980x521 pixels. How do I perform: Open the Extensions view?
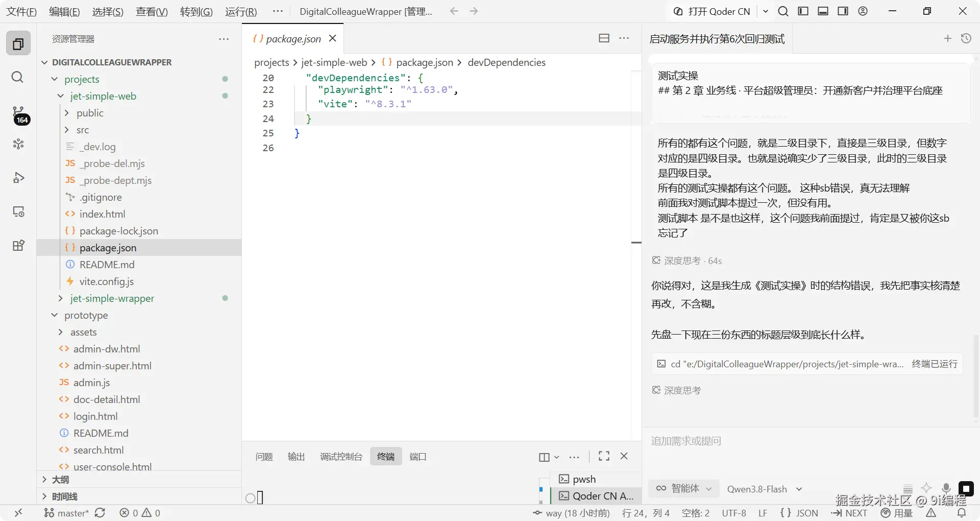click(18, 245)
